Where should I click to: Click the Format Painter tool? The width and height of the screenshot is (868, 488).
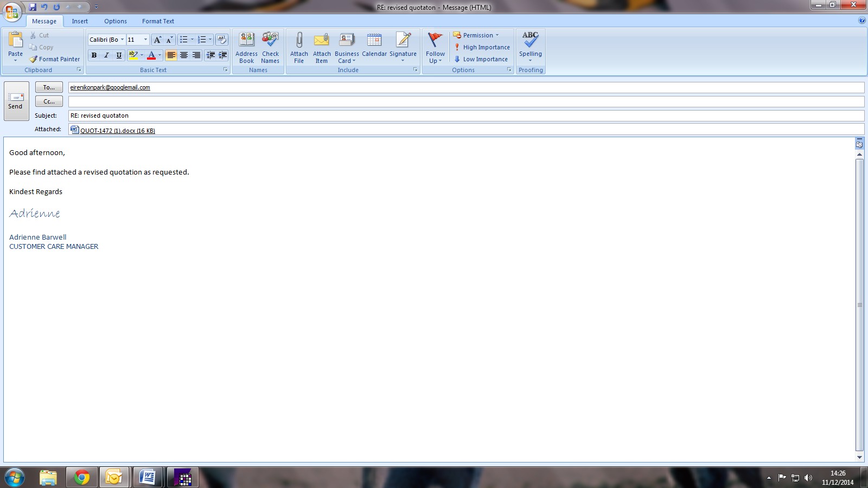(x=54, y=59)
